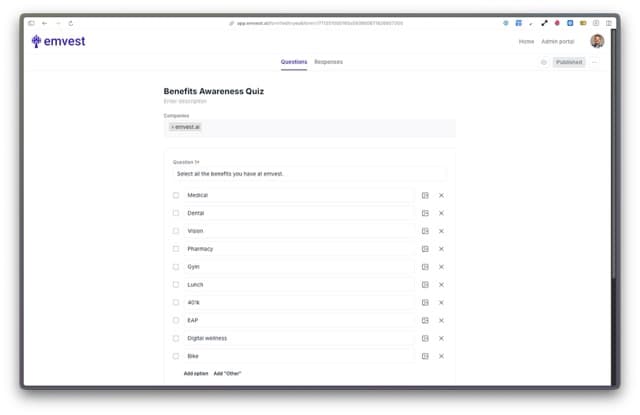Click Add option
This screenshot has height=415, width=640.
(196, 373)
